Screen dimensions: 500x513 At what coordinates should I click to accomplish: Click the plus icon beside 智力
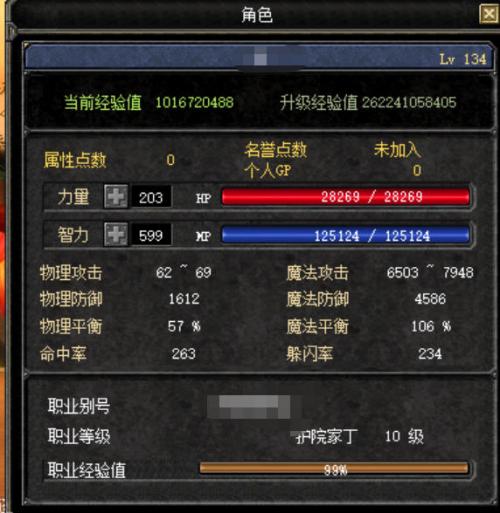[116, 235]
